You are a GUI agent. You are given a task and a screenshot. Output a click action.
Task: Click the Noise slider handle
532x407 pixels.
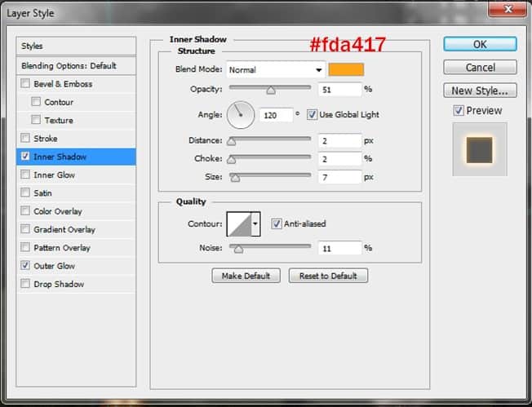(x=238, y=250)
